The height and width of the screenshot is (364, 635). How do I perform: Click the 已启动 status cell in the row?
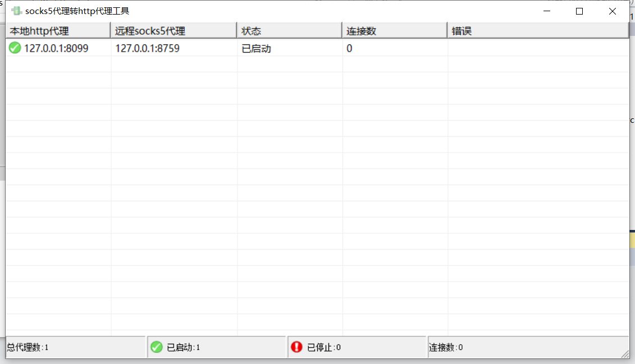coord(257,49)
